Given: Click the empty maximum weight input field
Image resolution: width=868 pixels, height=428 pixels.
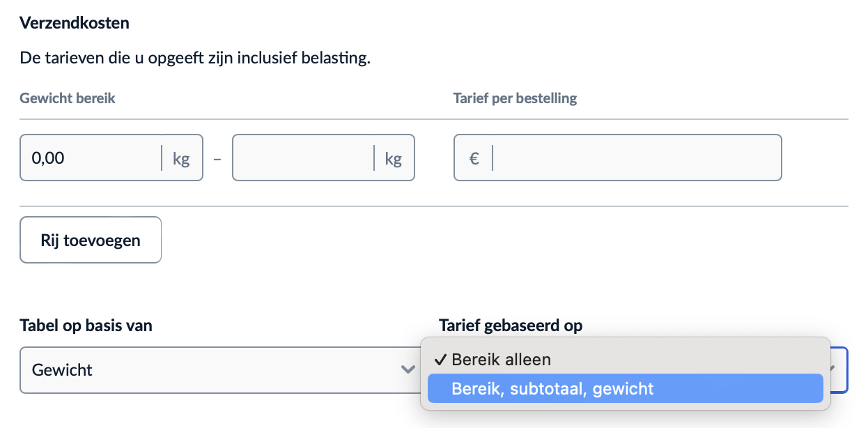Looking at the screenshot, I should (302, 158).
